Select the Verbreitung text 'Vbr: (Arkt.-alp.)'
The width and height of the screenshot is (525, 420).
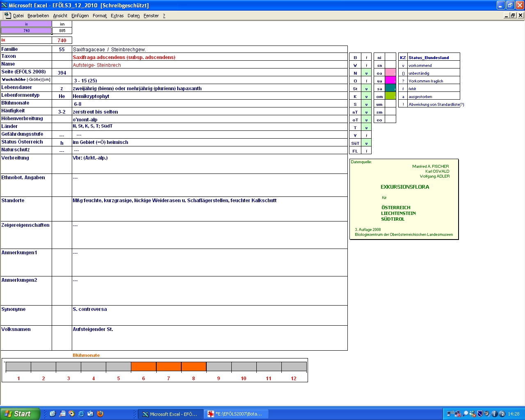(90, 157)
